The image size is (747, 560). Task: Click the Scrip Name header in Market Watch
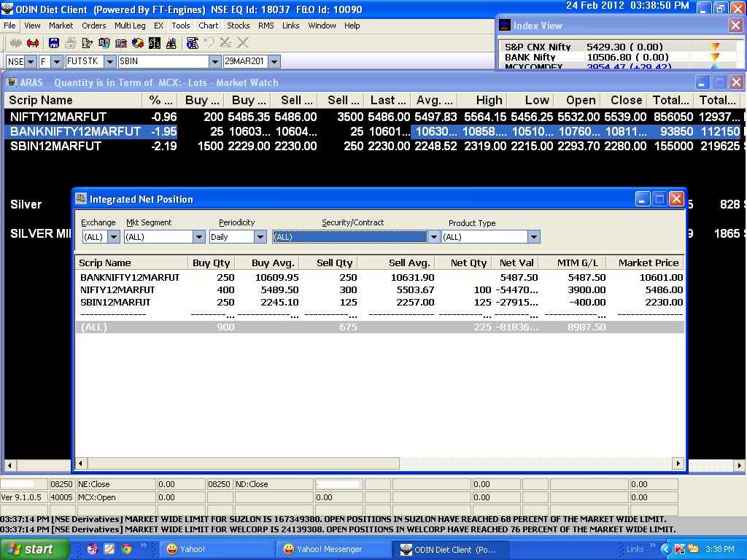tap(74, 100)
